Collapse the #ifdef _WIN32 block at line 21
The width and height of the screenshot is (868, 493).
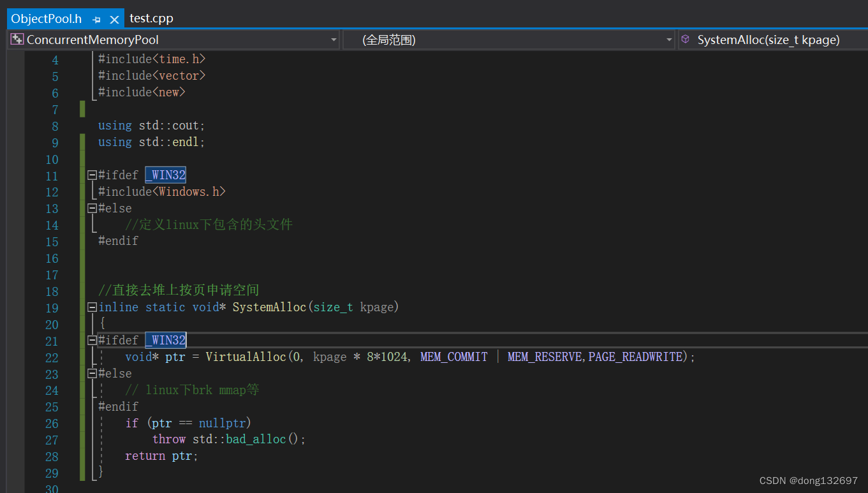coord(92,341)
